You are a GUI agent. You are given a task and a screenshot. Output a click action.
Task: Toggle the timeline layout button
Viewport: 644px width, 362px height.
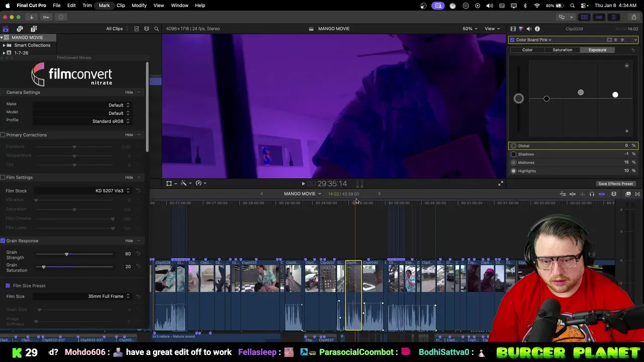point(599,17)
